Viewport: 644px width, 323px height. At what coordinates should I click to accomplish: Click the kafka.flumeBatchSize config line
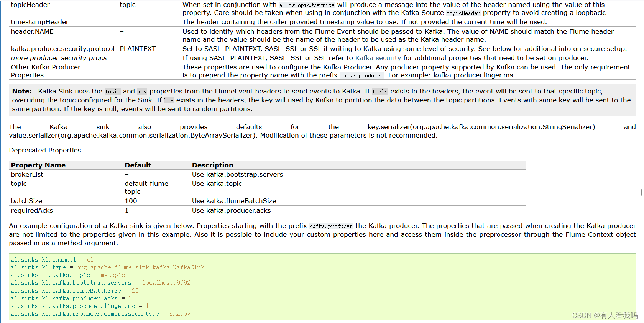[x=75, y=291]
